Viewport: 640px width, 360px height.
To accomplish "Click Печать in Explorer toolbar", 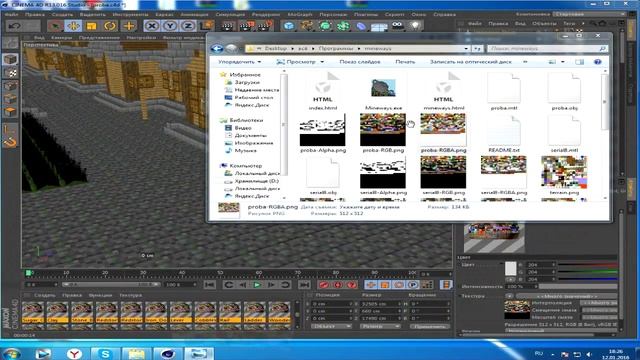I will (x=405, y=62).
